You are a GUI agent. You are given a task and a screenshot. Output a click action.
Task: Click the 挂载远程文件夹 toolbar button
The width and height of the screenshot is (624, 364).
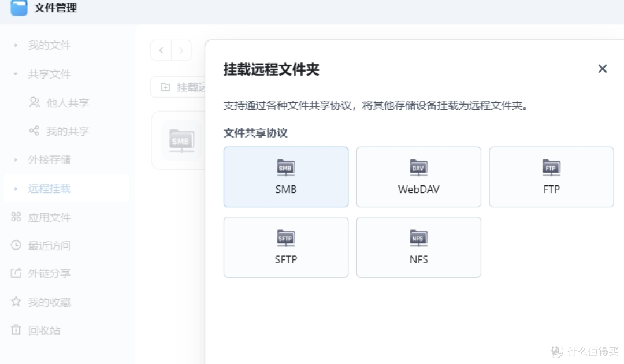(179, 87)
